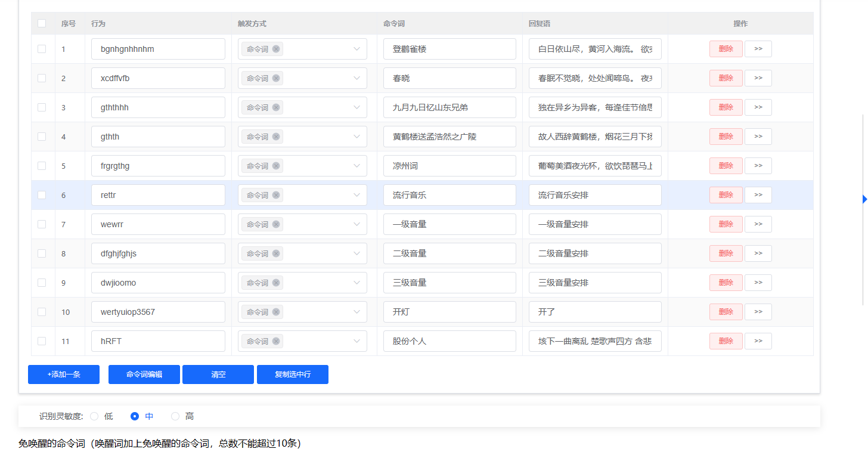This screenshot has width=868, height=455.
Task: Remove 命令词 tag in row 7 trigger field
Action: (276, 224)
